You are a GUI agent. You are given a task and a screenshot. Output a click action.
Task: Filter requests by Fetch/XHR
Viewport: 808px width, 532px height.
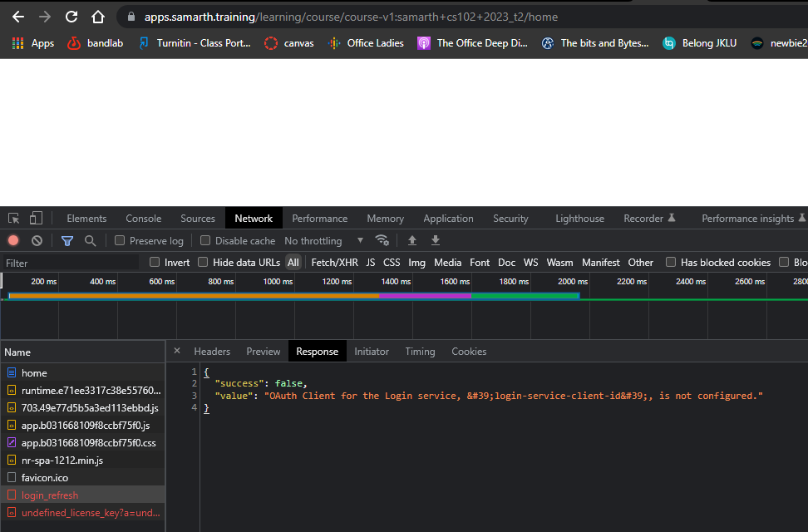click(334, 263)
